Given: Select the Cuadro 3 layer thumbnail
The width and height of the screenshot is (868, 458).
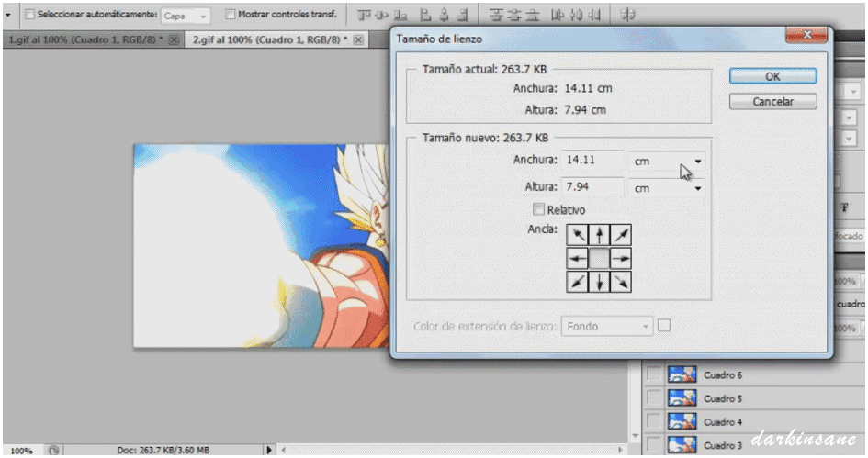Looking at the screenshot, I should click(682, 445).
